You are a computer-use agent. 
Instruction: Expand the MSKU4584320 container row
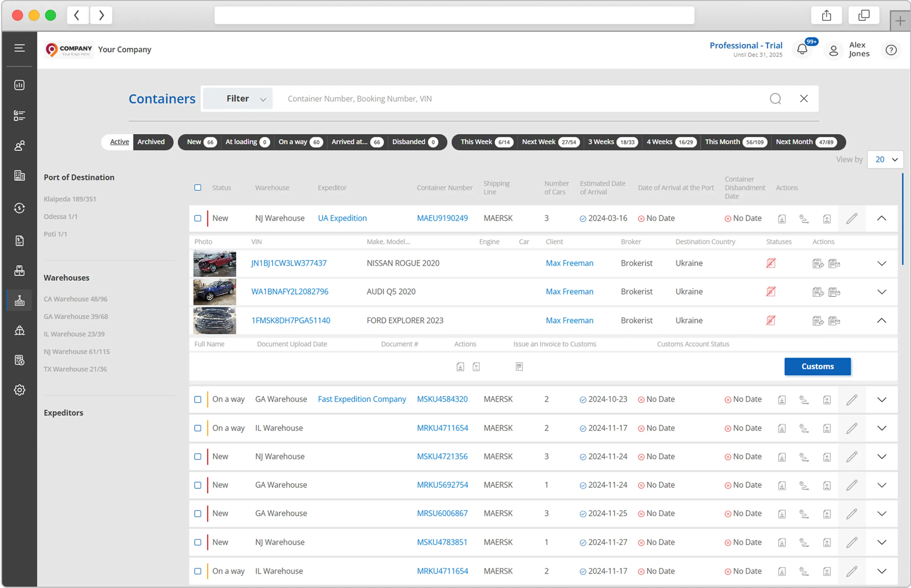click(882, 400)
